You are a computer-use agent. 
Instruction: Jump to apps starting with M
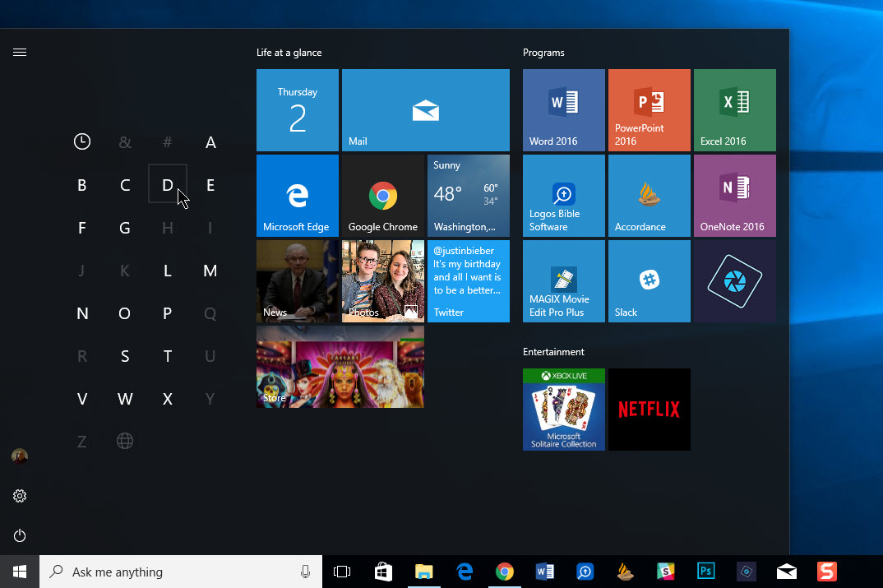click(x=210, y=270)
